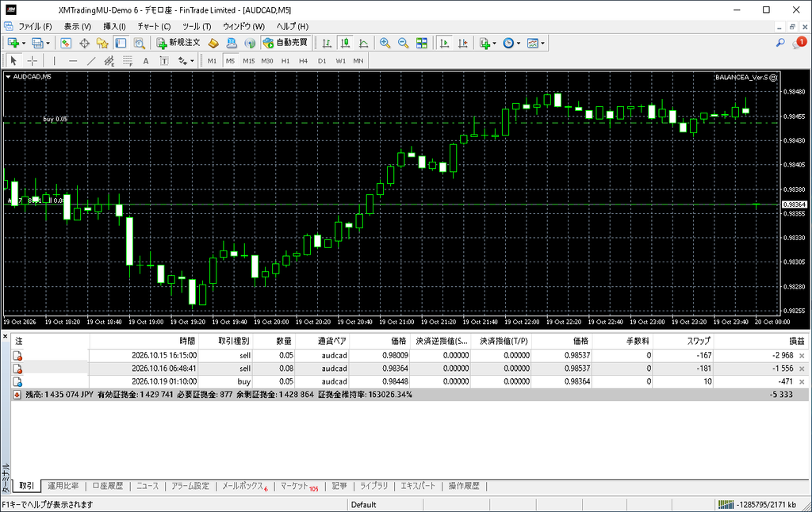Open the Strategy Tester magnifier icon
812x512 pixels.
(140, 43)
